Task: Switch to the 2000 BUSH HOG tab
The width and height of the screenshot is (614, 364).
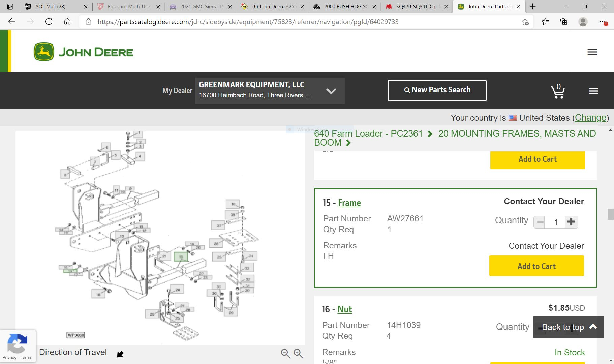Action: (346, 6)
